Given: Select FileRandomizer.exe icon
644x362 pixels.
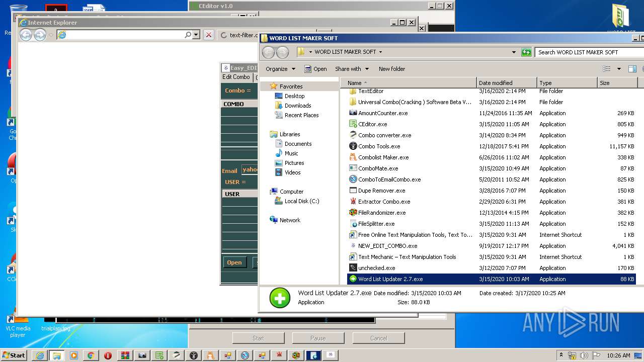Looking at the screenshot, I should pyautogui.click(x=353, y=213).
